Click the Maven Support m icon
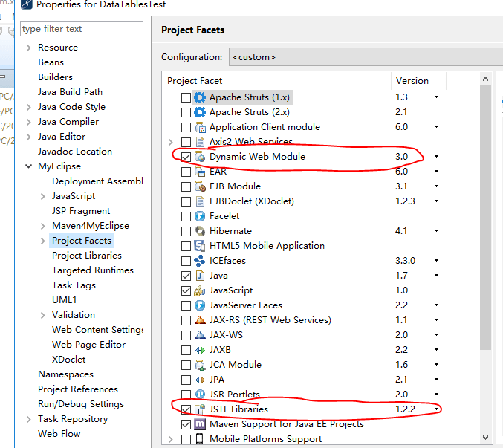 pyautogui.click(x=200, y=424)
